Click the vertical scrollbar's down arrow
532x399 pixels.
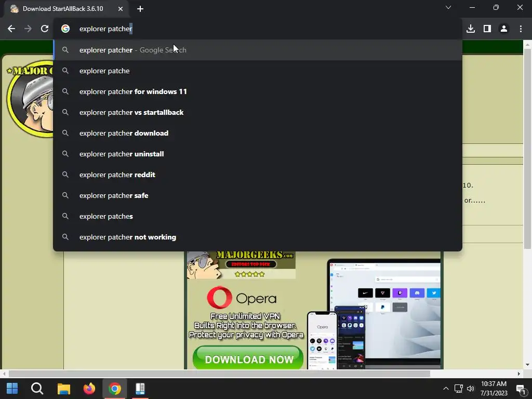tap(527, 365)
